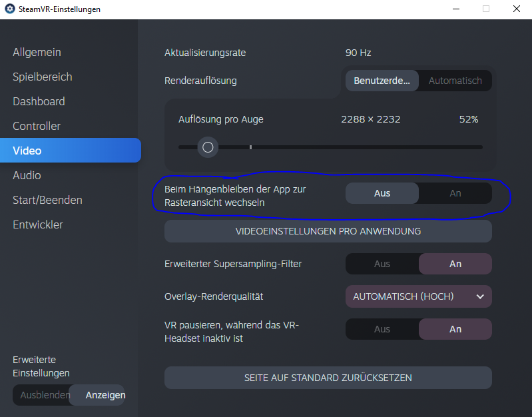Viewport: 532px width, 417px height.
Task: Click the SteamVR icon in title bar
Action: (x=10, y=9)
